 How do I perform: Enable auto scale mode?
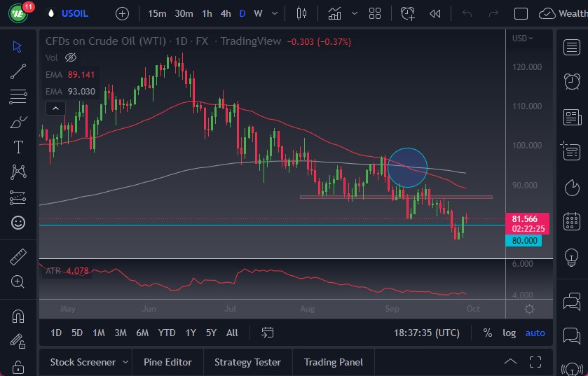(x=535, y=333)
